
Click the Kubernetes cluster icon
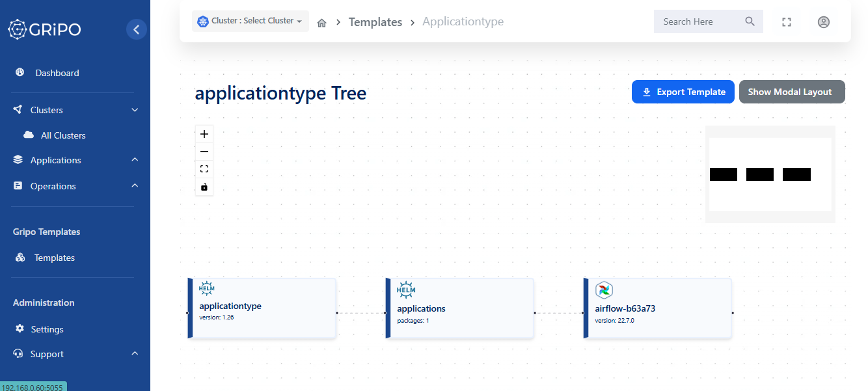point(202,21)
